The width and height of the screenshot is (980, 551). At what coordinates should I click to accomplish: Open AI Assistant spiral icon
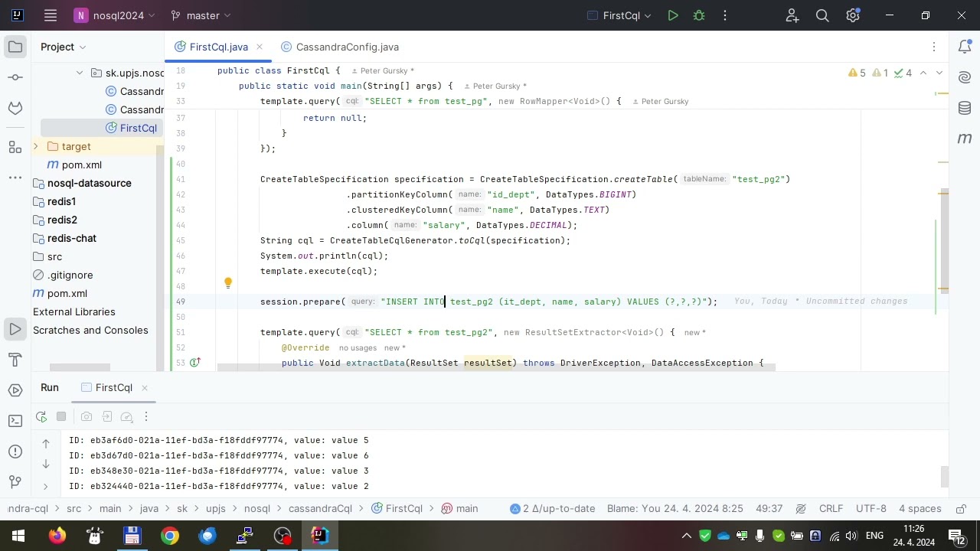coord(965,77)
